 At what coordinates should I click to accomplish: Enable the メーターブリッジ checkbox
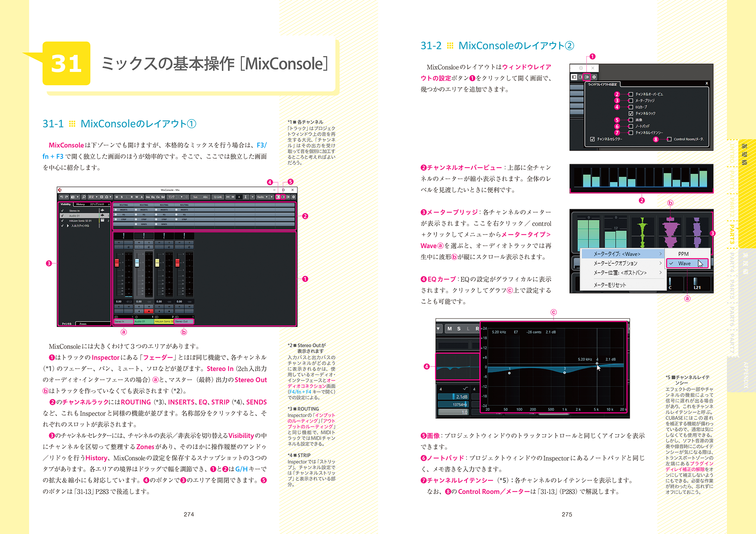tap(631, 101)
